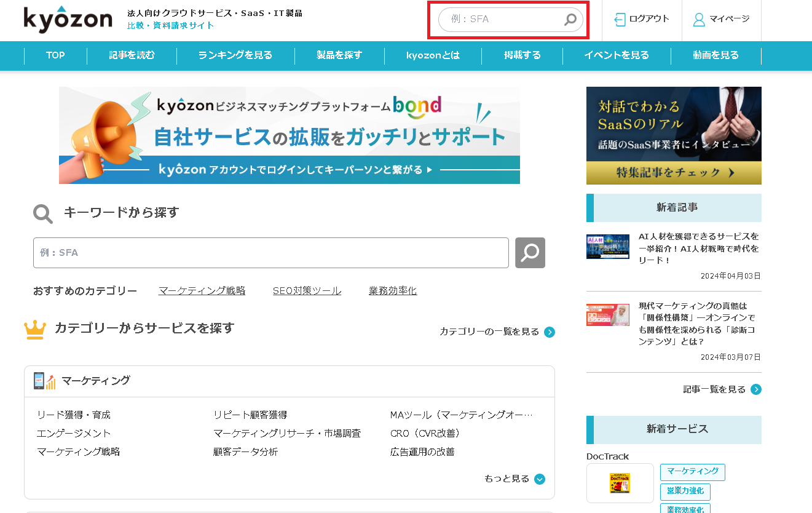Click SEO対策ツール recommended category
Image resolution: width=812 pixels, height=513 pixels.
307,291
